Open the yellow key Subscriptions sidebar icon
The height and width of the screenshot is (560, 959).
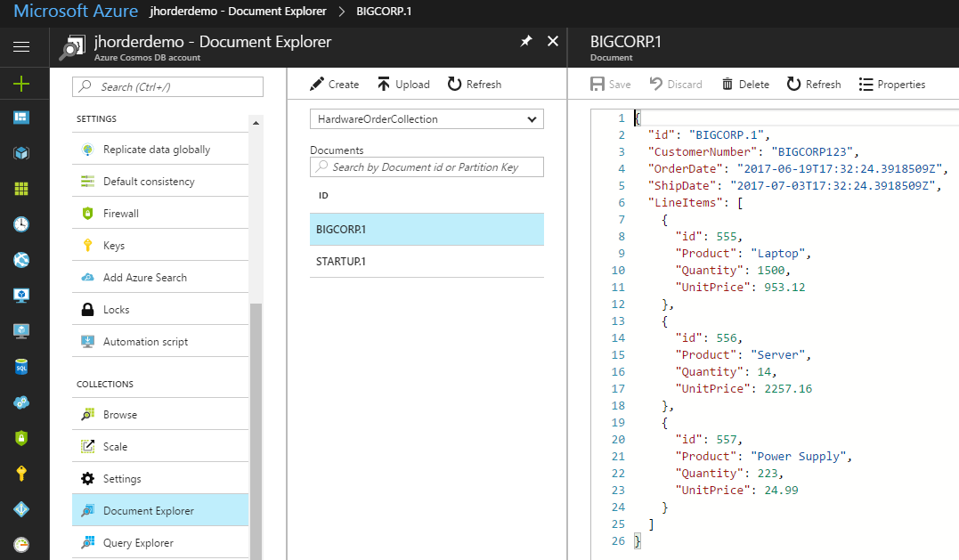click(21, 473)
